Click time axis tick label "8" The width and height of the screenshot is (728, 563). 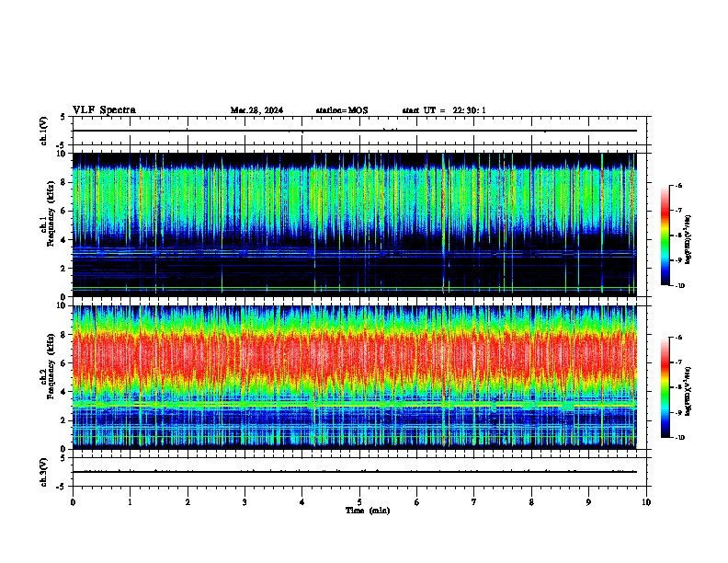click(531, 502)
